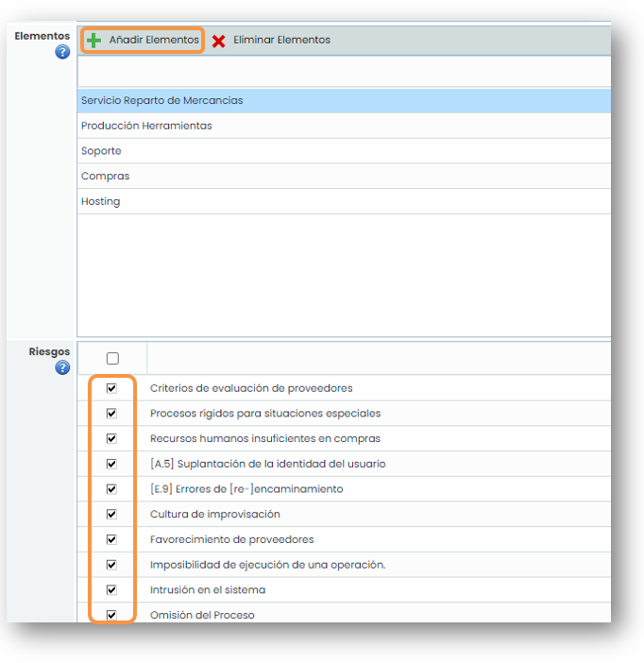Uncheck Intrusión en el sistema checkbox

click(x=112, y=589)
